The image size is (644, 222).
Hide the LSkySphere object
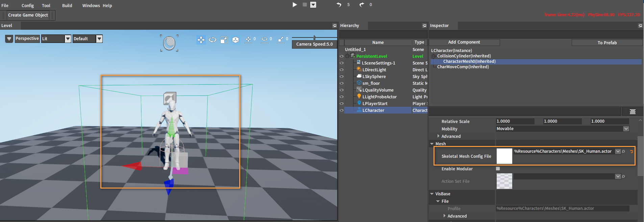pos(342,77)
